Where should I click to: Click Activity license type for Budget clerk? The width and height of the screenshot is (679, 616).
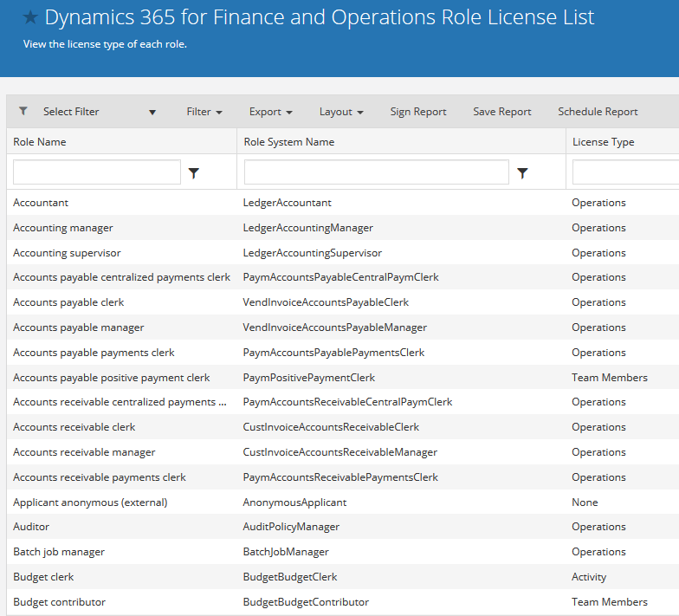click(x=589, y=577)
